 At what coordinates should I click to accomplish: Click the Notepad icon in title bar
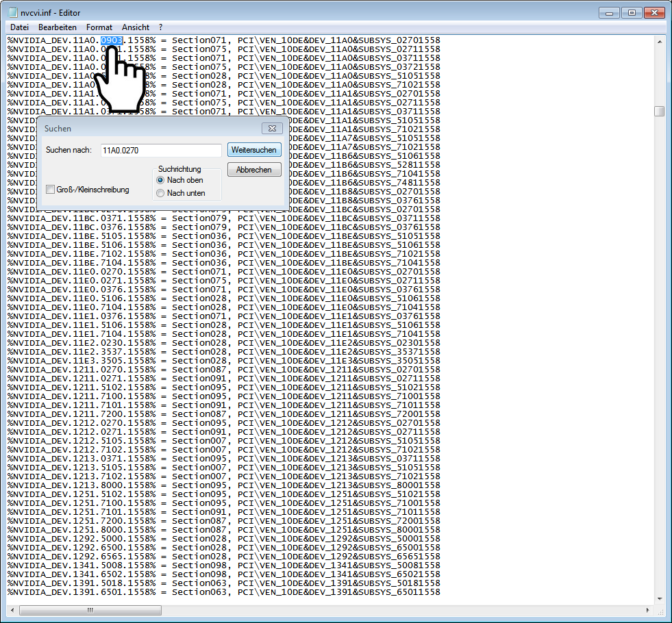(13, 13)
